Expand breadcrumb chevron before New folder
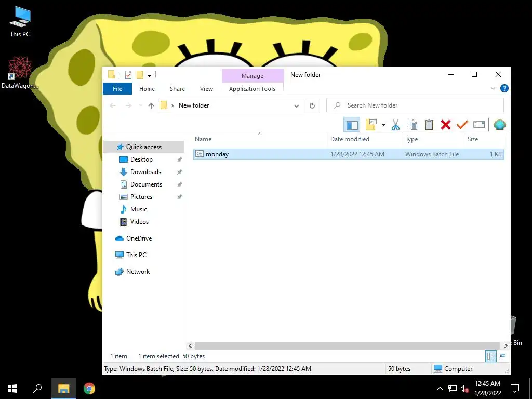532x399 pixels. (x=172, y=105)
